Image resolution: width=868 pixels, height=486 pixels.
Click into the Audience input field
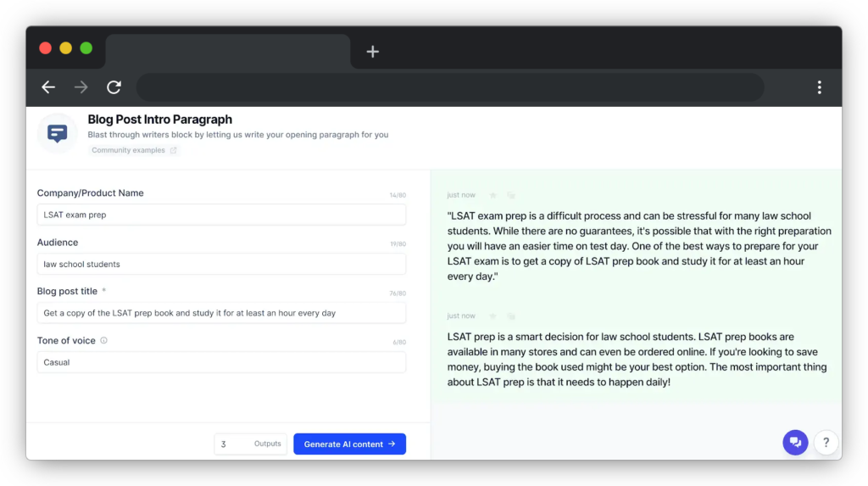tap(221, 264)
